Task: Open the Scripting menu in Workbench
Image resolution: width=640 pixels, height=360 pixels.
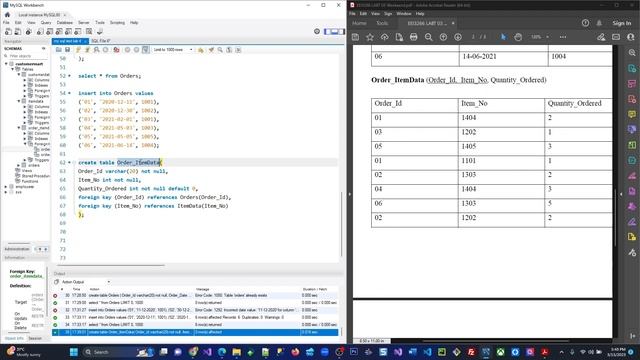Action: 117,23
